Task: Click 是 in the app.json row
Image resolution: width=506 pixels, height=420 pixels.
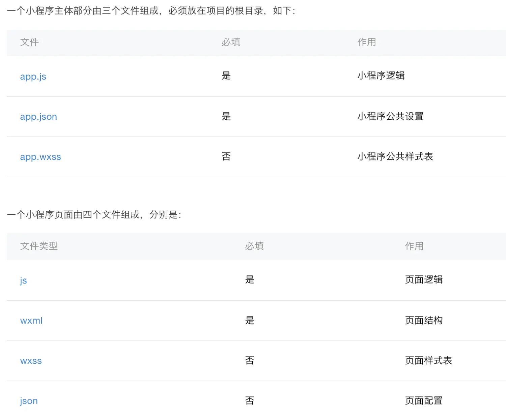Action: (x=226, y=116)
